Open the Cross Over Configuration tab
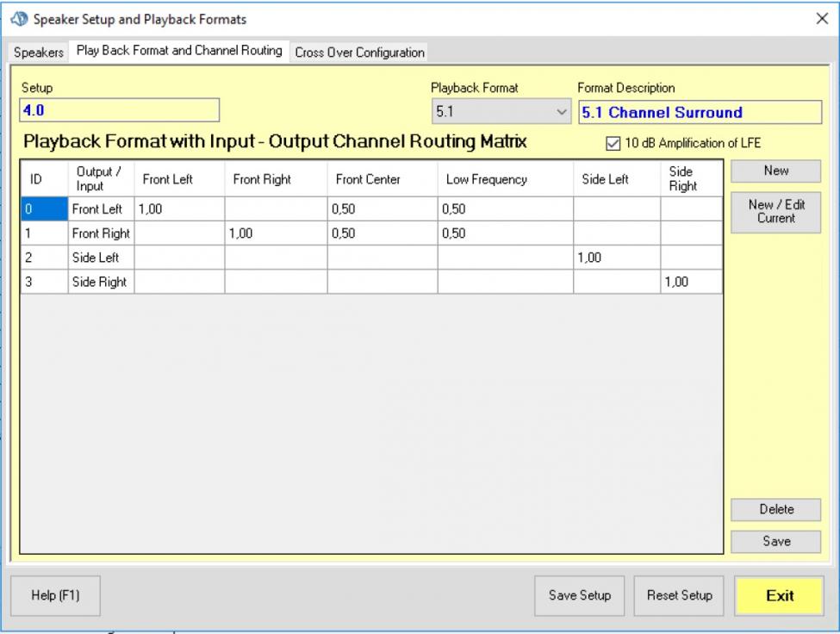Image resolution: width=840 pixels, height=634 pixels. [x=359, y=53]
